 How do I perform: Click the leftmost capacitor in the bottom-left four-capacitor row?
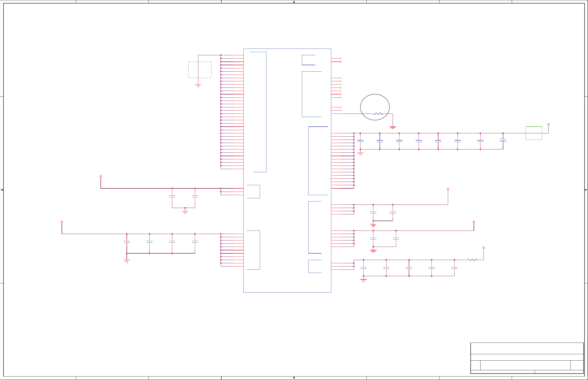(127, 242)
